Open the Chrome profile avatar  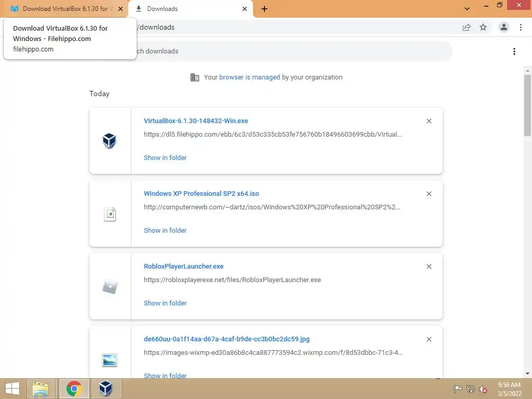click(504, 27)
